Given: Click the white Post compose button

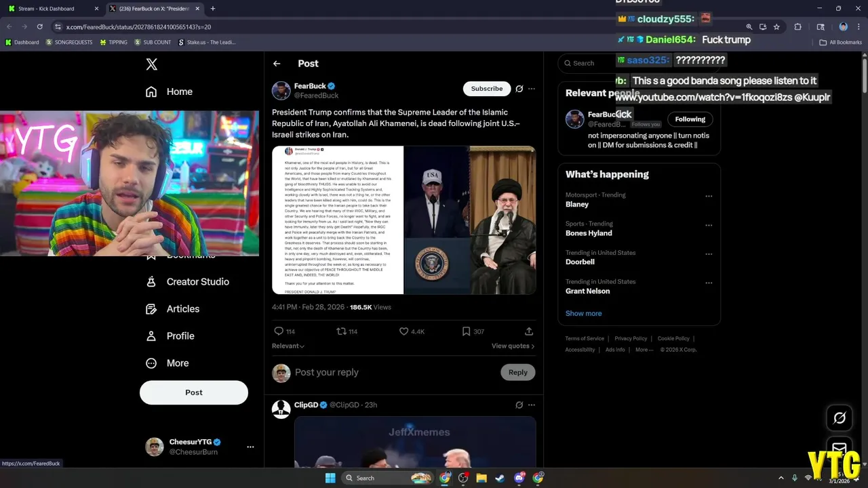Looking at the screenshot, I should pyautogui.click(x=194, y=392).
